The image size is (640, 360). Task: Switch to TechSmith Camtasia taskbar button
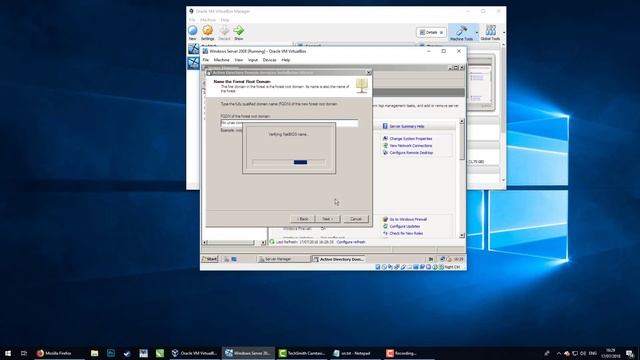tap(302, 353)
